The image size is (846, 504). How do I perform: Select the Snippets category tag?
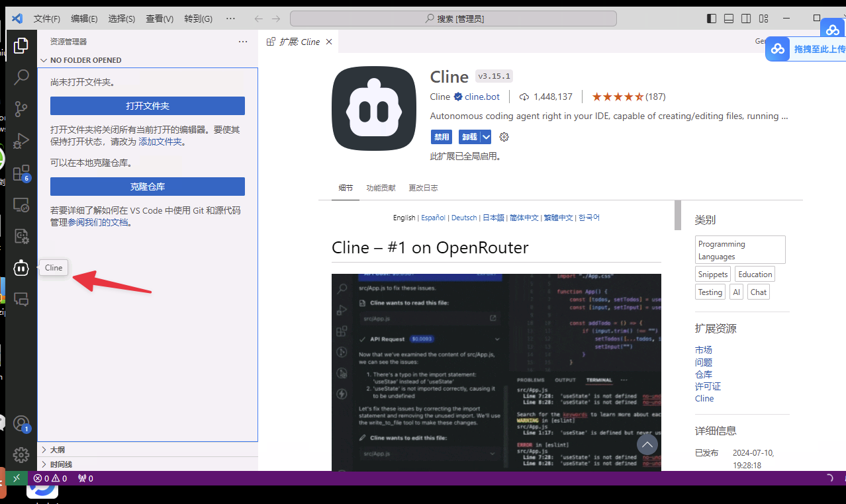[713, 274]
